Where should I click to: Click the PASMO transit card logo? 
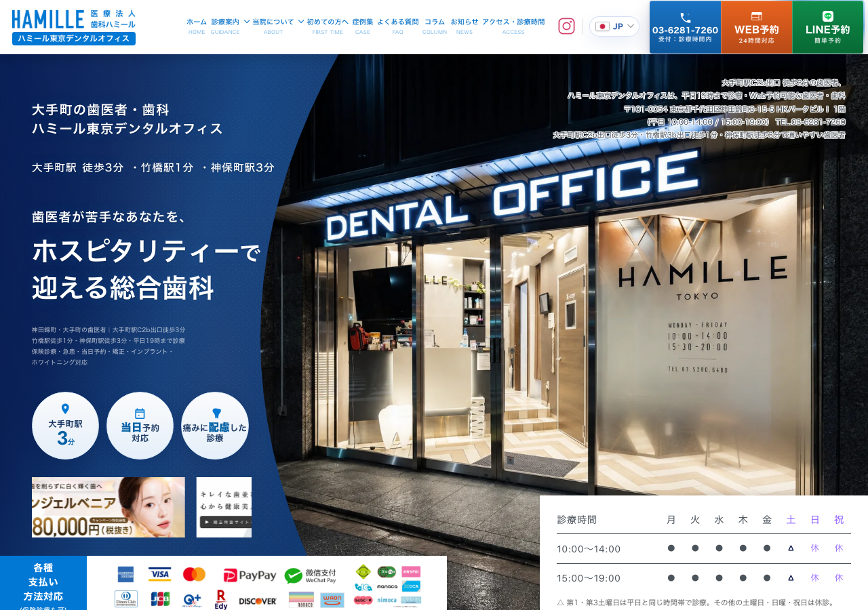point(411,571)
